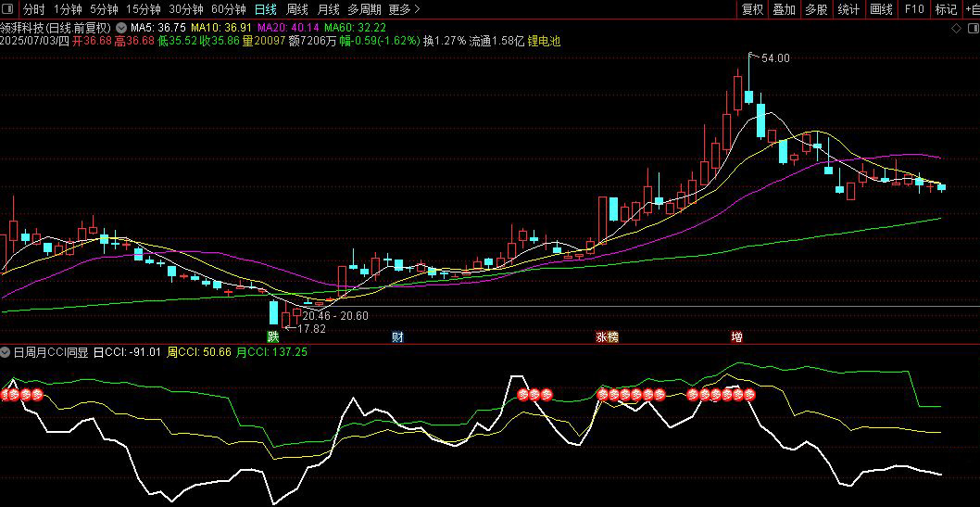Click the blue 财 event marker
Screen dimensions: 980x507
point(397,337)
